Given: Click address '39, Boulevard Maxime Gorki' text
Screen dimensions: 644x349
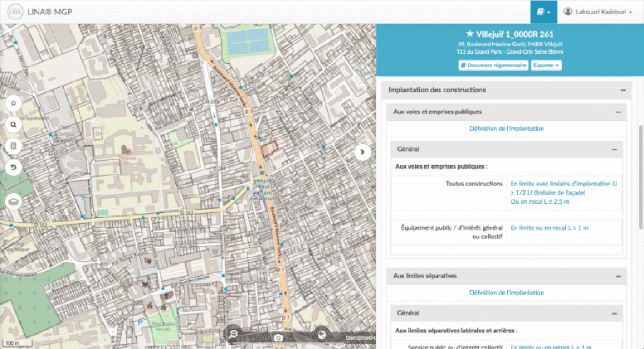Looking at the screenshot, I should tap(510, 44).
